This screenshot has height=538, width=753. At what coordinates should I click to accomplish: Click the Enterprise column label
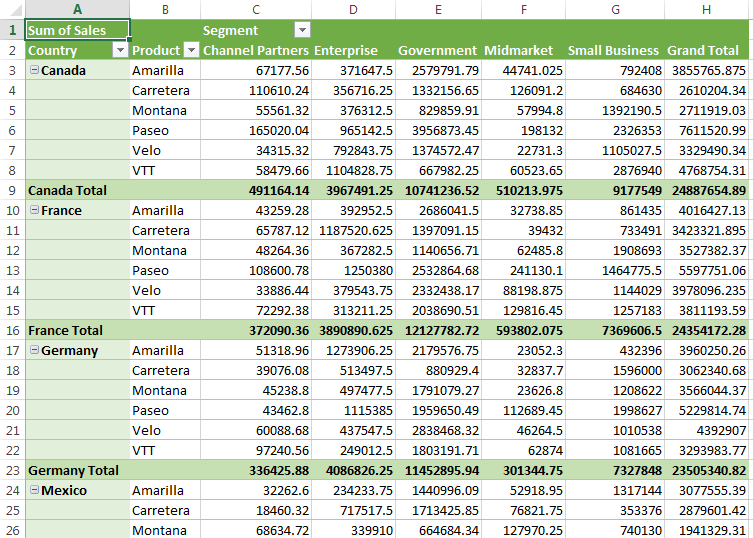[x=353, y=50]
